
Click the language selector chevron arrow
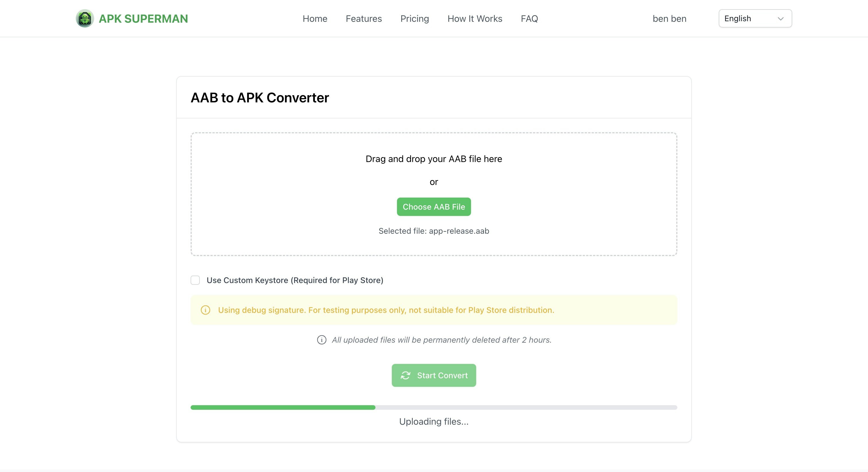click(780, 19)
